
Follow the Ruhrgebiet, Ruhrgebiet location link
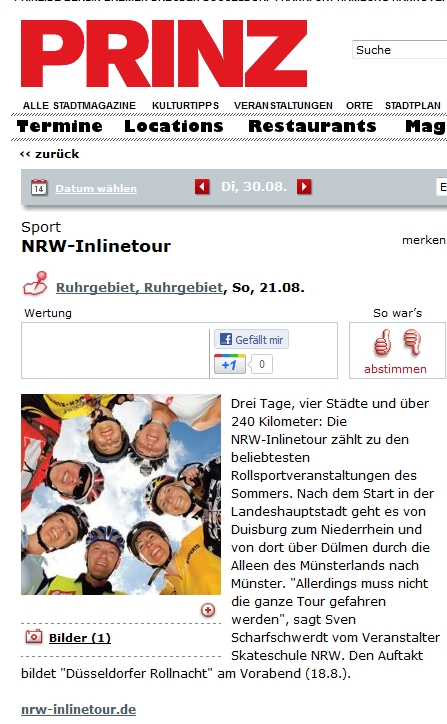click(139, 287)
